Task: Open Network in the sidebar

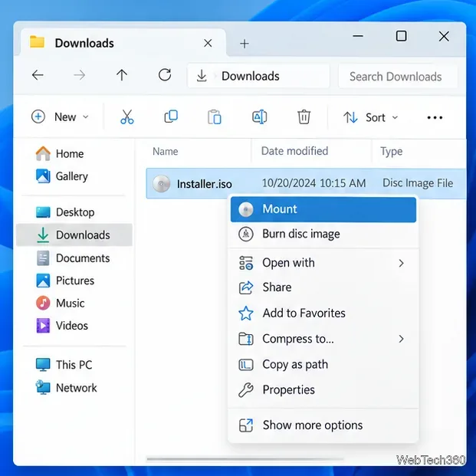Action: [67, 388]
